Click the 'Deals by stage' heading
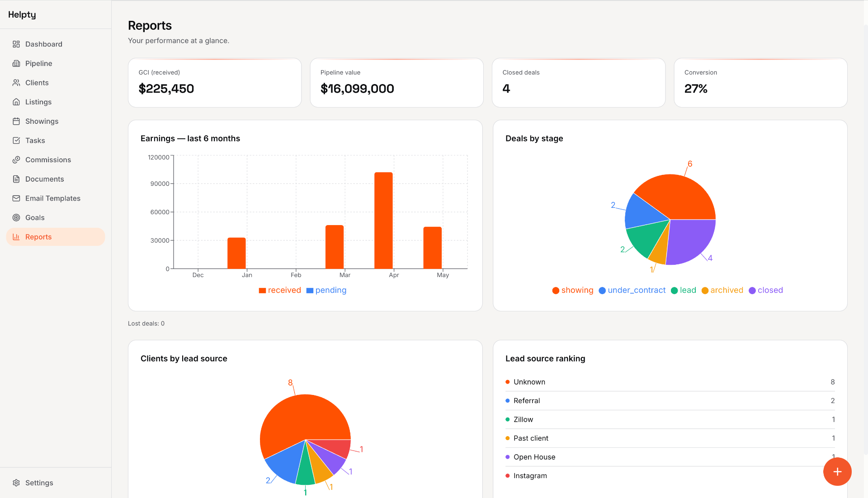868x498 pixels. 534,139
